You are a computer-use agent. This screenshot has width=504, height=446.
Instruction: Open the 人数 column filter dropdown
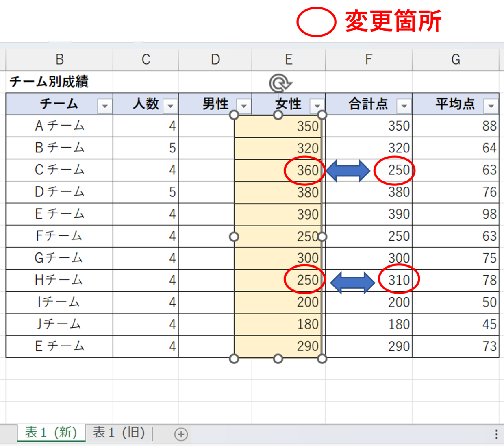pyautogui.click(x=170, y=106)
